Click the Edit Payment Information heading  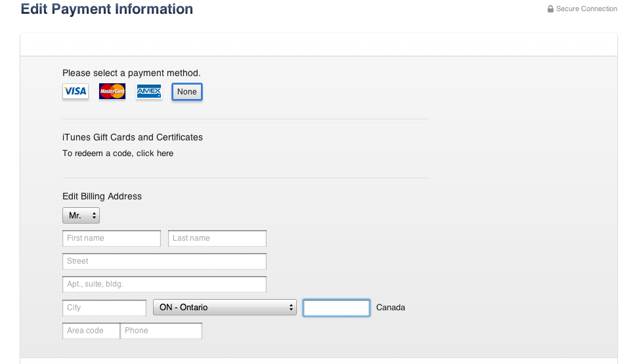point(107,9)
